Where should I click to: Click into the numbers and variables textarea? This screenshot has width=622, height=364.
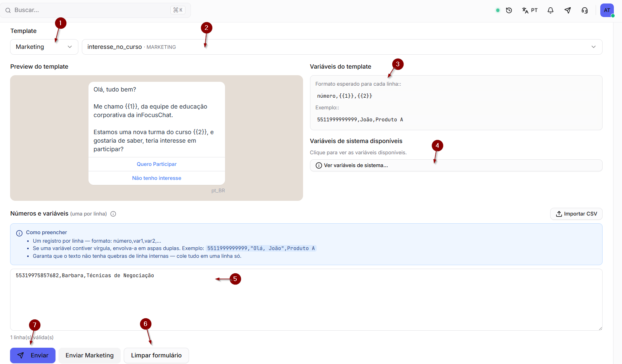pyautogui.click(x=306, y=300)
